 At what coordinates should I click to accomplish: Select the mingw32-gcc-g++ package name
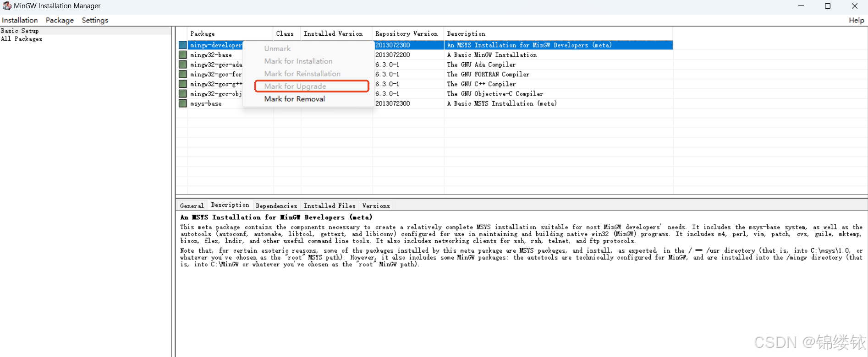pos(216,84)
